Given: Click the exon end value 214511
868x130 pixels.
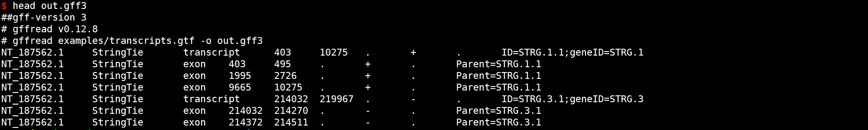Looking at the screenshot, I should coord(291,122).
